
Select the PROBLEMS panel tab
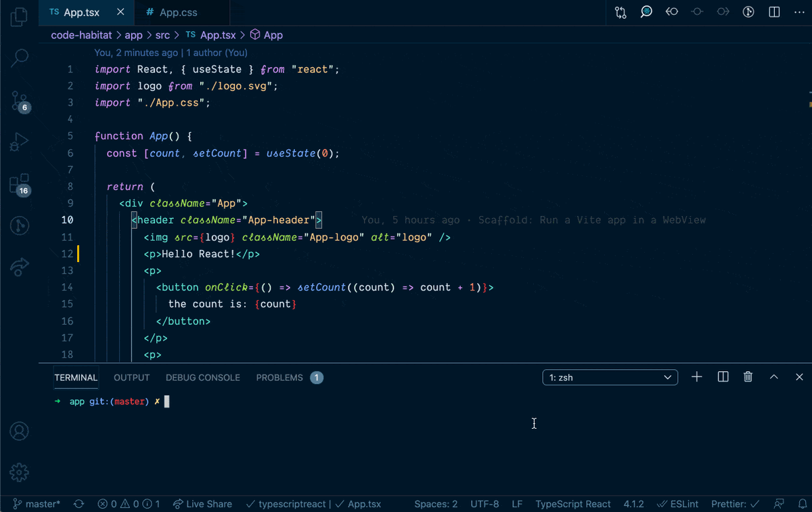[289, 377]
